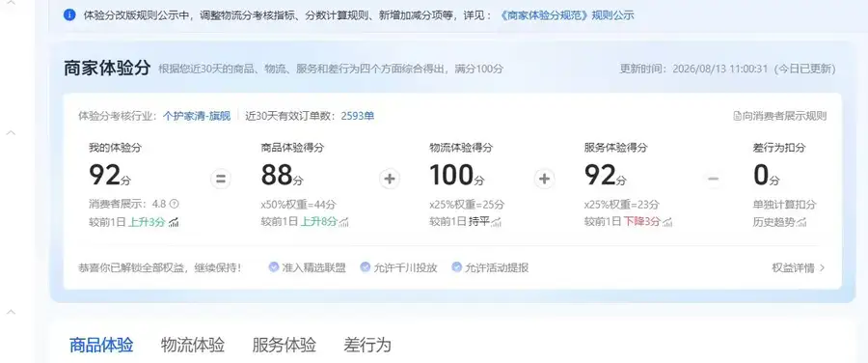Image resolution: width=868 pixels, height=363 pixels.
Task: Switch to the 服务体验 tab
Action: pyautogui.click(x=284, y=345)
